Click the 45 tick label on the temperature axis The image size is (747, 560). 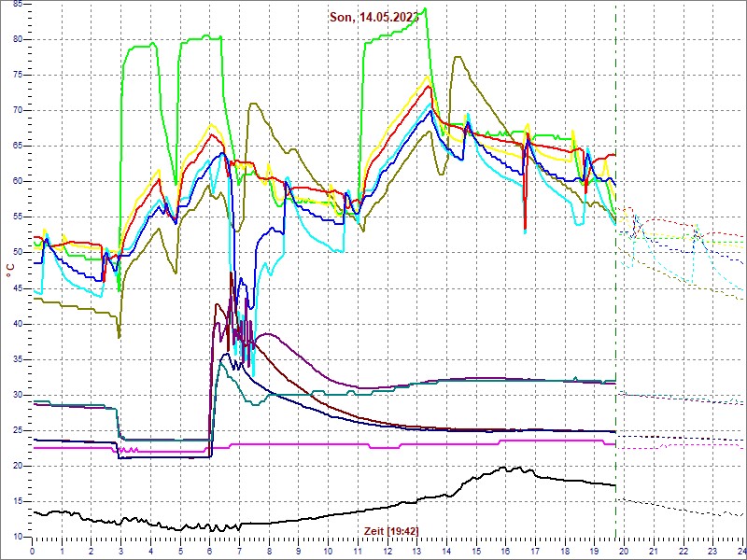click(x=18, y=288)
